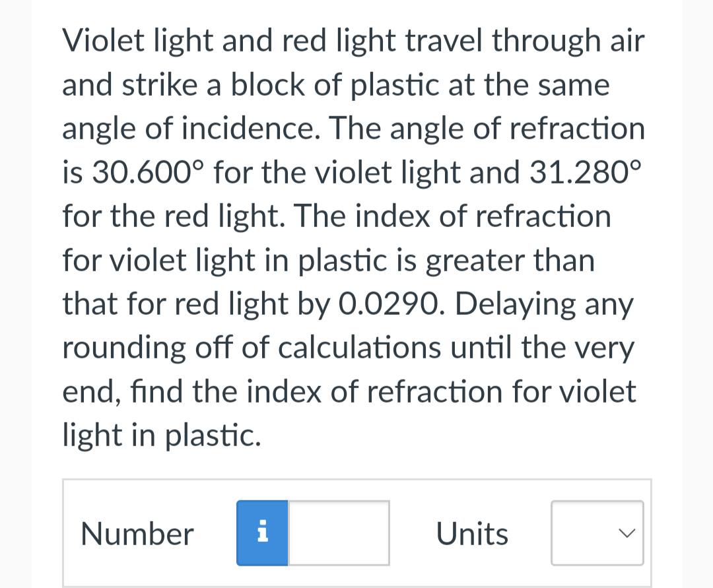This screenshot has height=588, width=713.
Task: Click the Number label
Action: coord(137,533)
